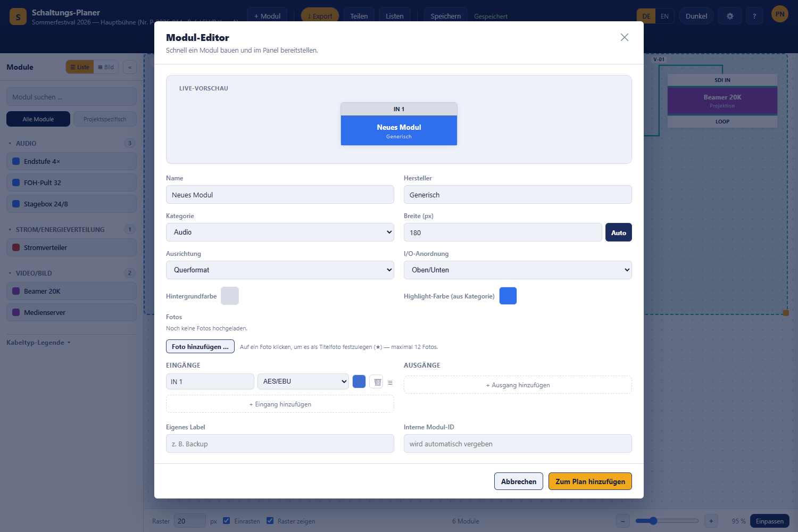Zoom out with the minus button

[x=623, y=521]
